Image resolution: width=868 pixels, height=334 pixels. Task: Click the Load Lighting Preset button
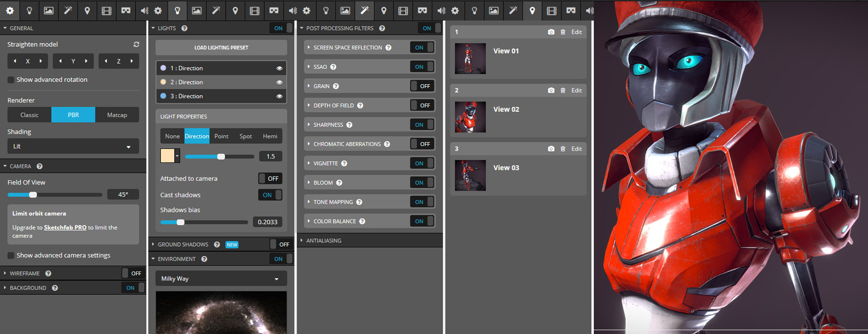point(221,48)
